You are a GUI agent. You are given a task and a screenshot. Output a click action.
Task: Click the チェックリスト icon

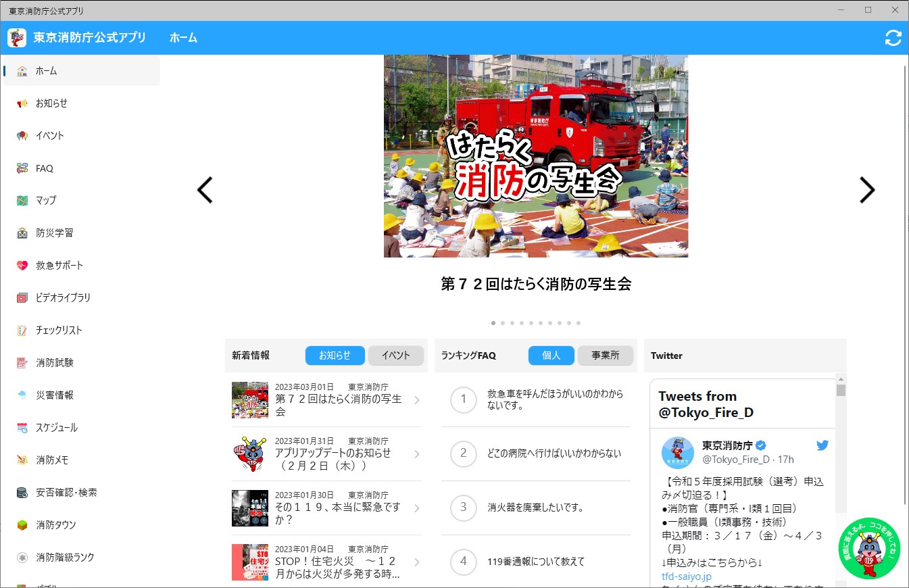[x=22, y=330]
